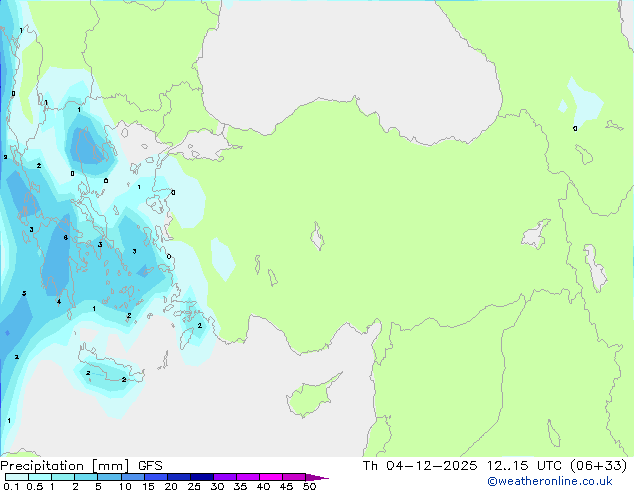Click the 5–10 mm legend color swatch
This screenshot has height=490, width=634.
(109, 477)
